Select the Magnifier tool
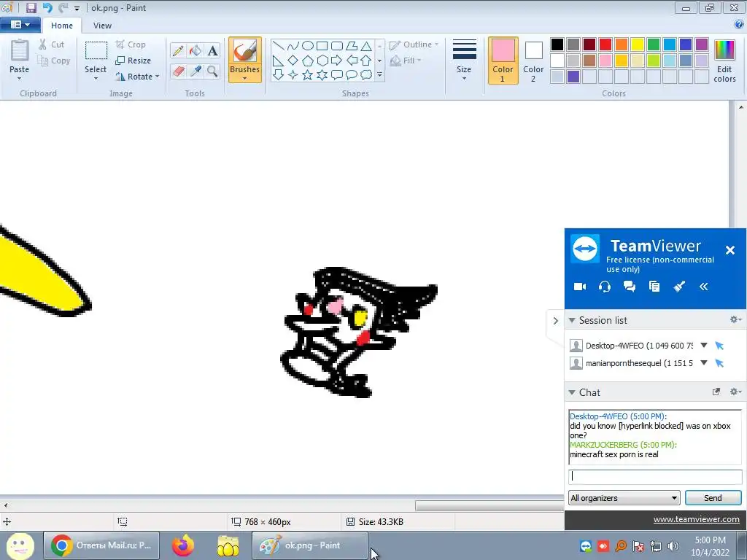The image size is (747, 560). click(212, 71)
